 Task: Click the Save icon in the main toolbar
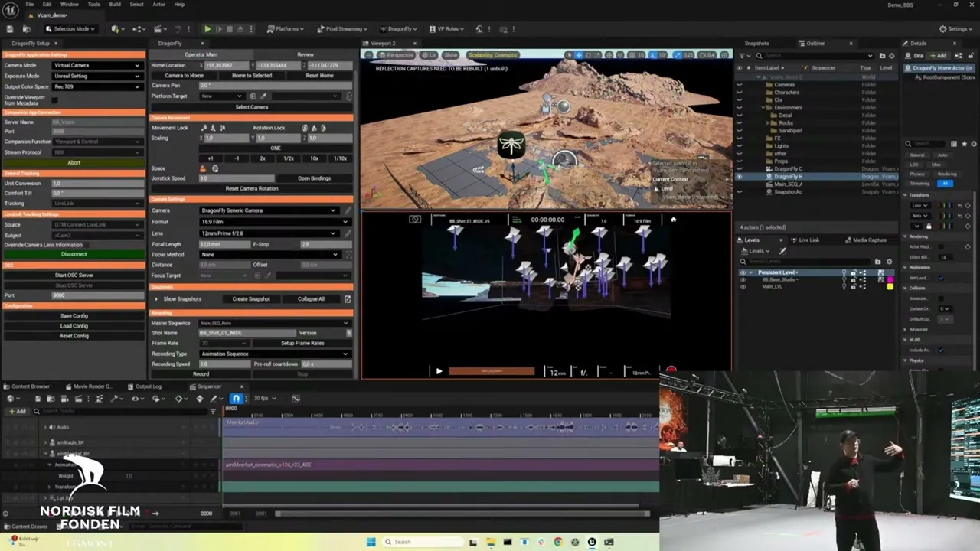[10, 29]
